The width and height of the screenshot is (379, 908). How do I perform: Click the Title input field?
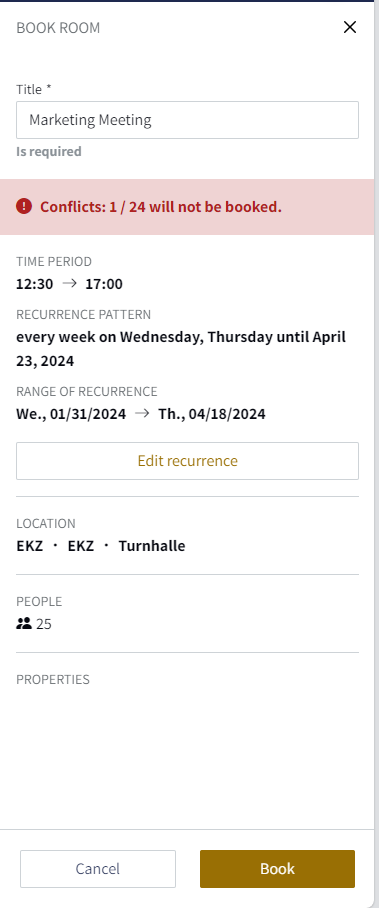click(x=187, y=120)
